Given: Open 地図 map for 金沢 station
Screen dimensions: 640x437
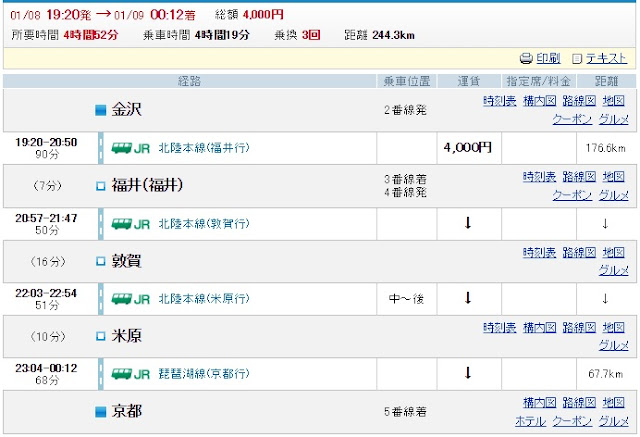Looking at the screenshot, I should (x=613, y=100).
